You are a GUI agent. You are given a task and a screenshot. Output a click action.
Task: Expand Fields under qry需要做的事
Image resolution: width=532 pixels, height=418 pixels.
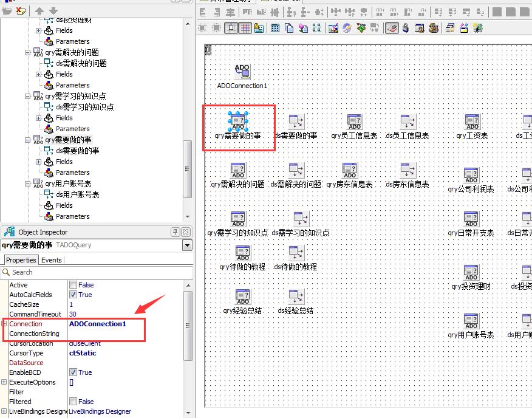pos(39,162)
